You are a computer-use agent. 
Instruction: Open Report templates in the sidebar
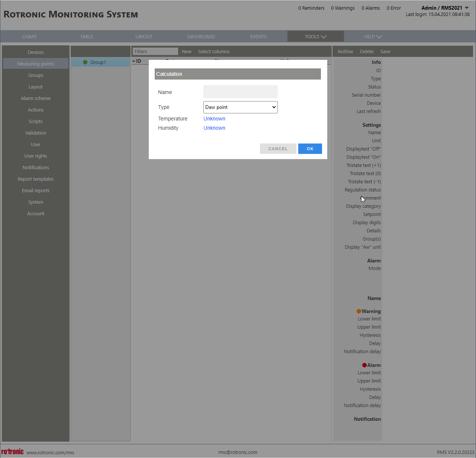36,179
